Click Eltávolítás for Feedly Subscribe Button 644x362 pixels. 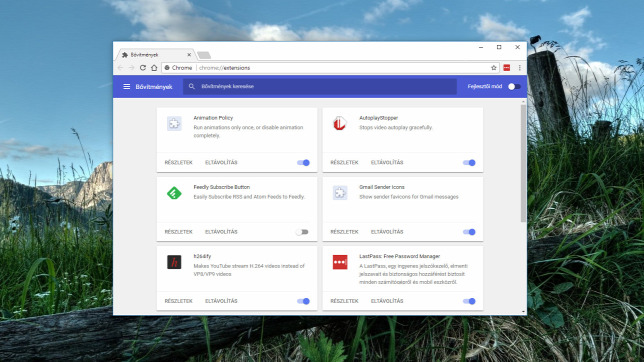(221, 232)
